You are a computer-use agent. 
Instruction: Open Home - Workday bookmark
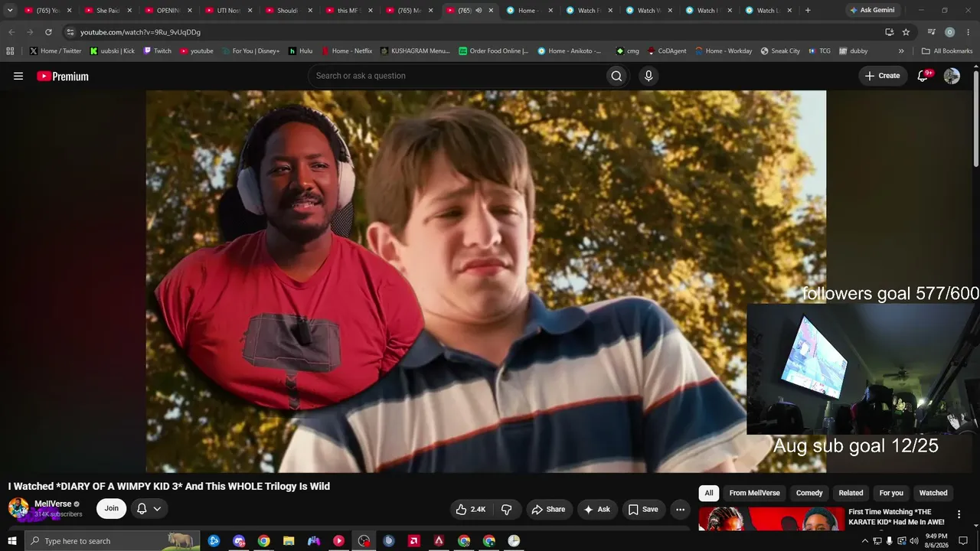coord(724,51)
